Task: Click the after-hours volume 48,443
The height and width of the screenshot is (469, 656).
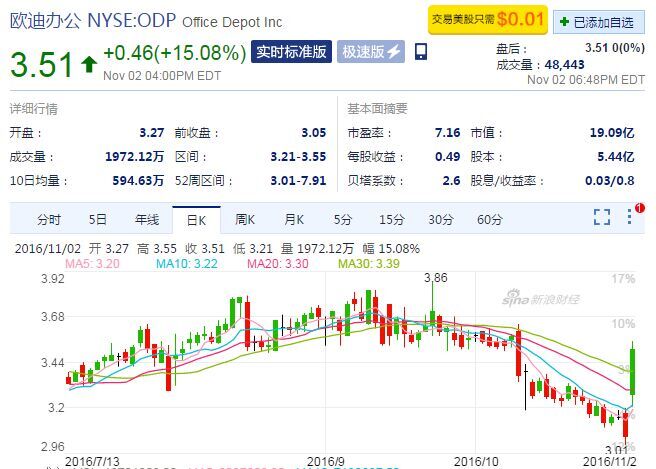Action: pyautogui.click(x=564, y=64)
